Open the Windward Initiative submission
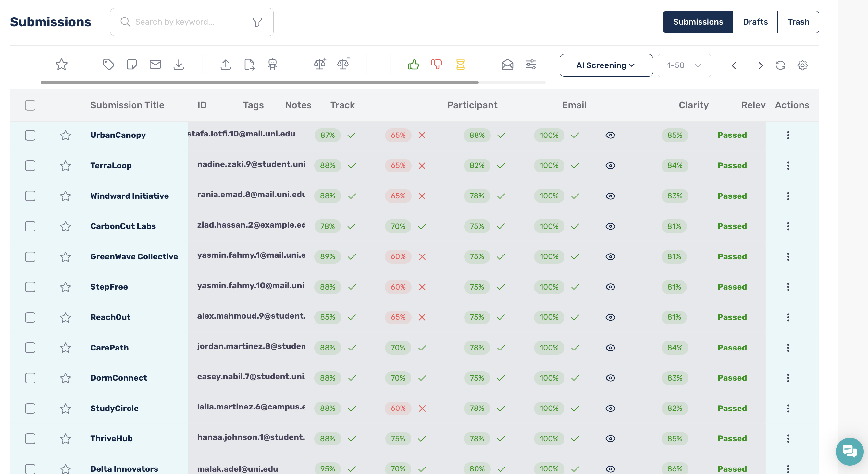Image resolution: width=868 pixels, height=474 pixels. [x=130, y=196]
